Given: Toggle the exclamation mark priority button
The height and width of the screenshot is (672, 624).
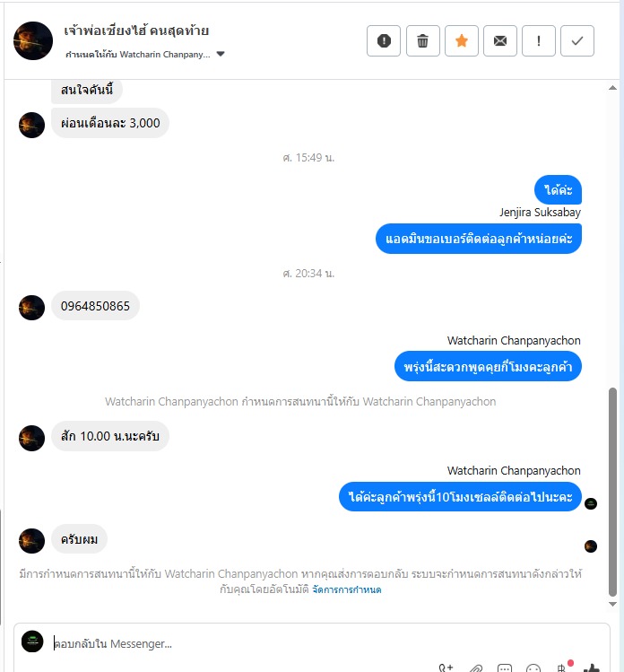Looking at the screenshot, I should click(x=538, y=40).
